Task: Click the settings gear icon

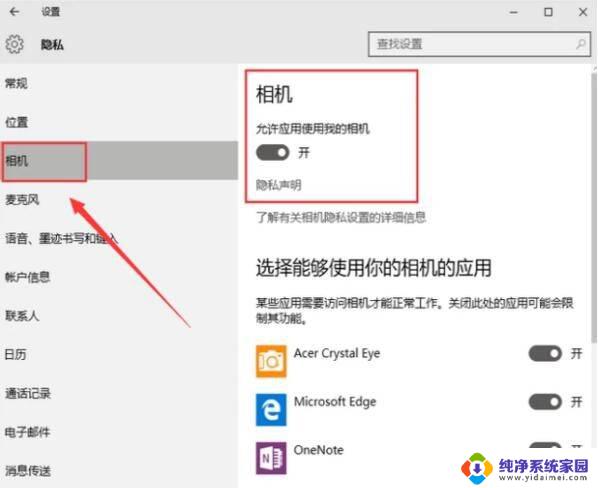Action: pos(14,44)
